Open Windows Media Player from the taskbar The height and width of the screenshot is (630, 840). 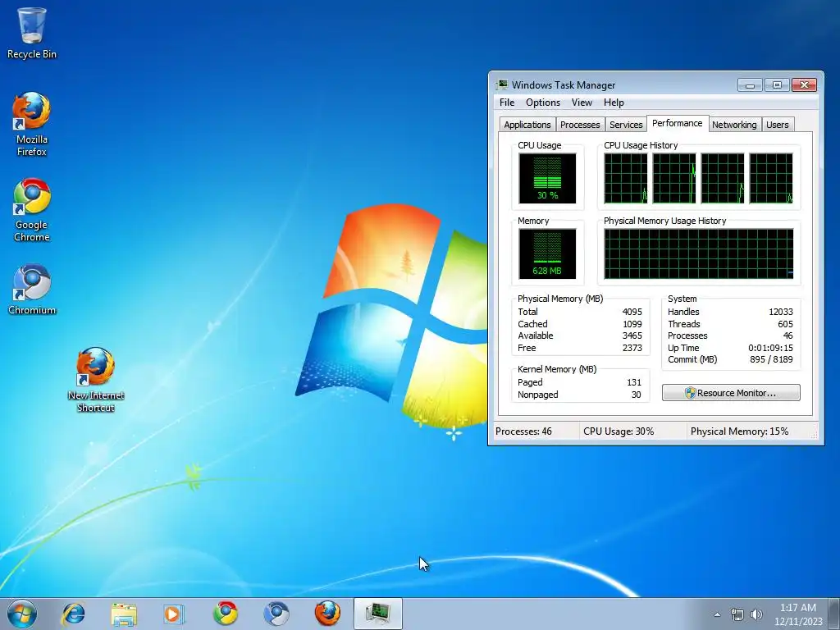(x=174, y=614)
